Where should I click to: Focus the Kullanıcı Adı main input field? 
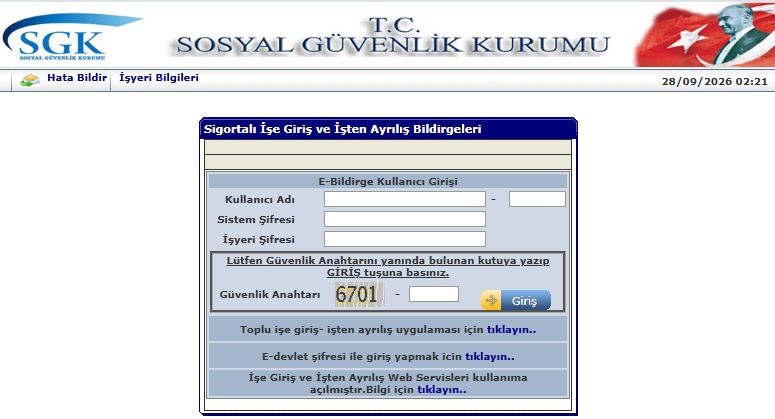(404, 199)
